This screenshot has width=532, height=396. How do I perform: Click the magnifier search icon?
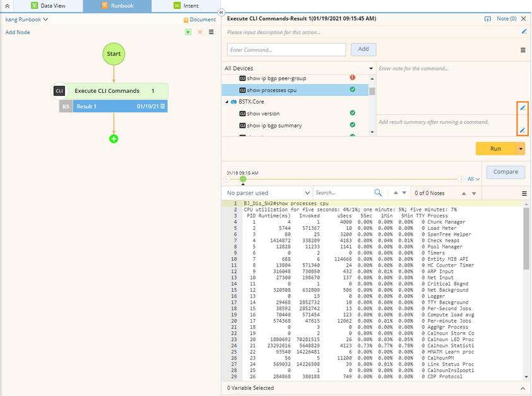click(x=378, y=193)
